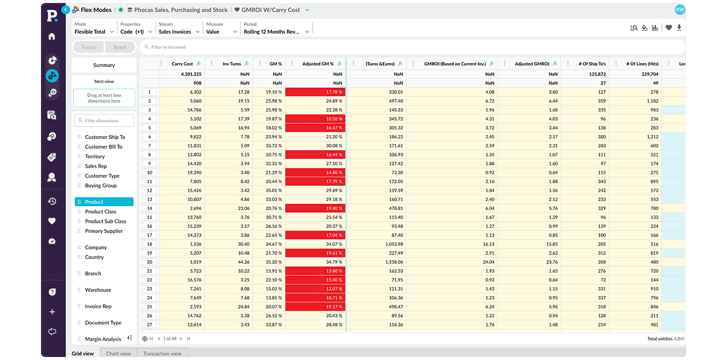Click the Flex Modes title
This screenshot has height=360, width=720.
click(96, 10)
